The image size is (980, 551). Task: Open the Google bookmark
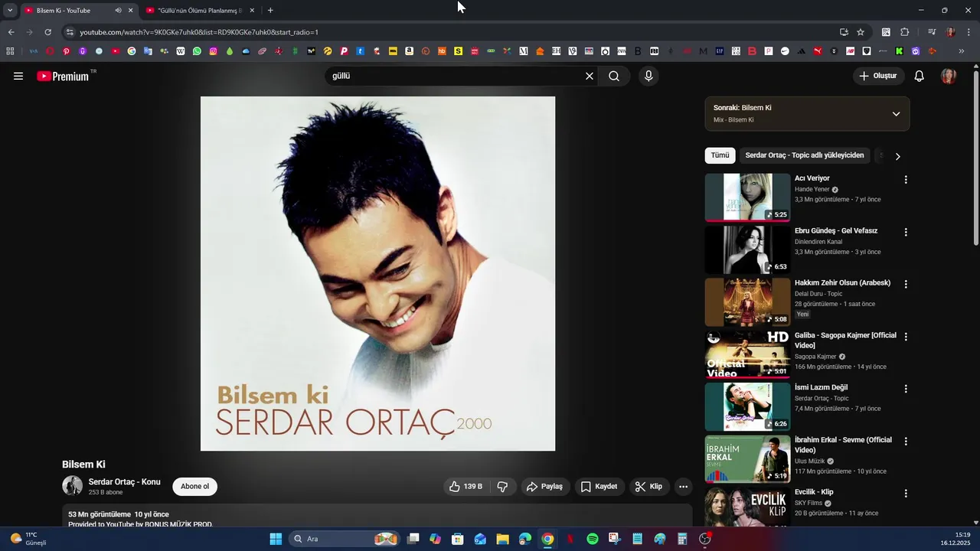[132, 51]
